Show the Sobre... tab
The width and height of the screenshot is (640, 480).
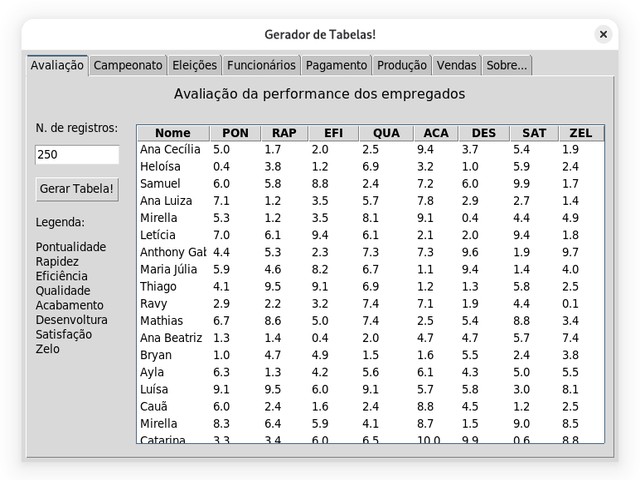pos(506,65)
